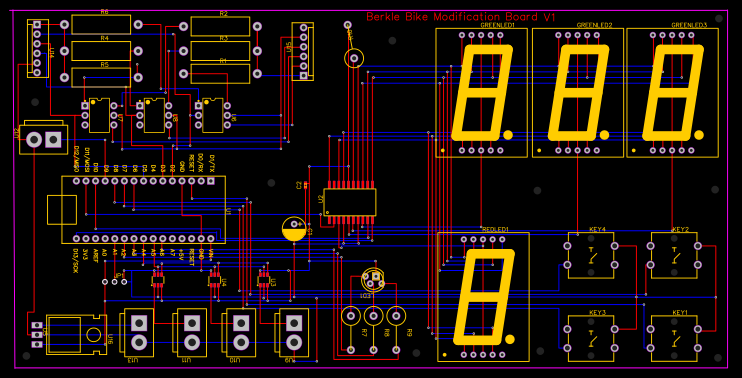Select the REDLED1 seven-segment display
Image resolution: width=742 pixels, height=378 pixels.
pyautogui.click(x=483, y=297)
